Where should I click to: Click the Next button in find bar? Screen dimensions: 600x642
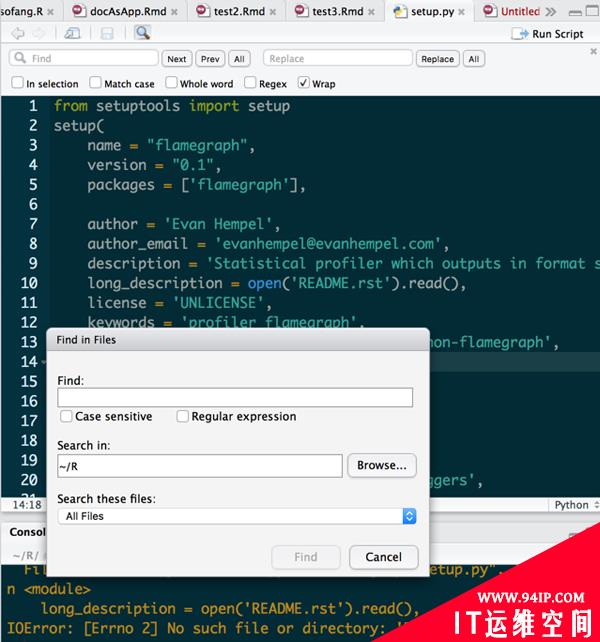coord(177,59)
